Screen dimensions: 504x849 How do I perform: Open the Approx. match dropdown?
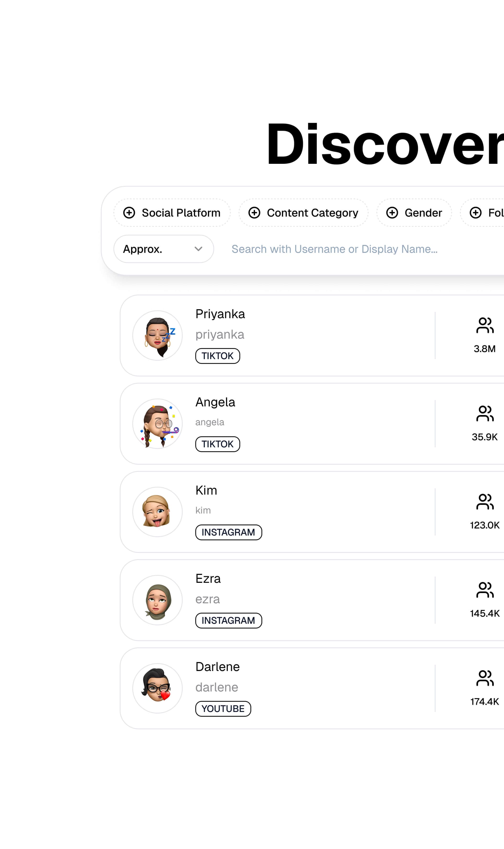(164, 249)
